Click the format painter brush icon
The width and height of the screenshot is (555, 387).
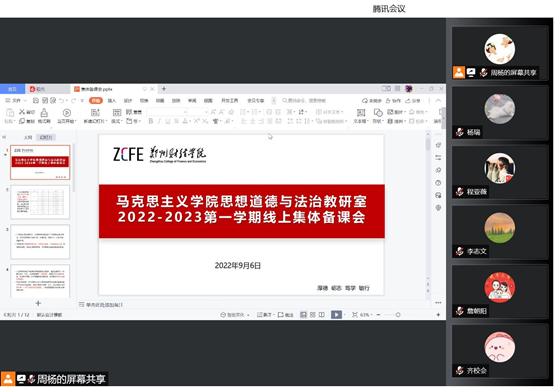pos(44,113)
